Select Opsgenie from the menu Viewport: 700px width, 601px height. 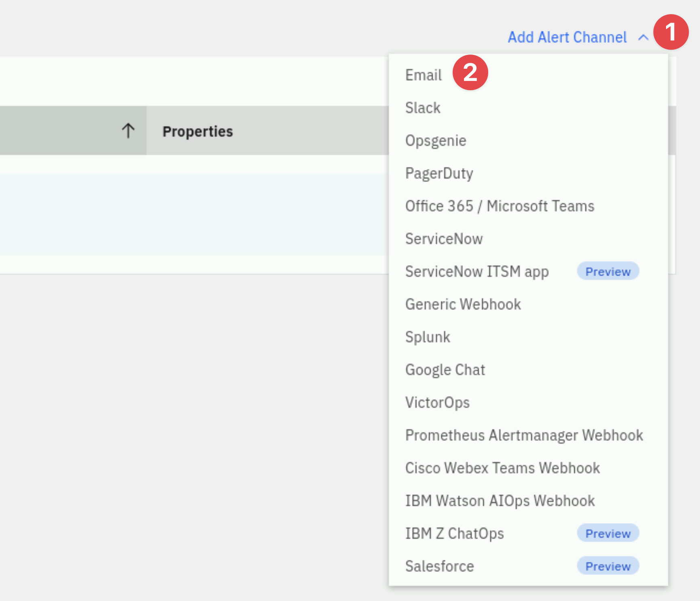pos(528,140)
